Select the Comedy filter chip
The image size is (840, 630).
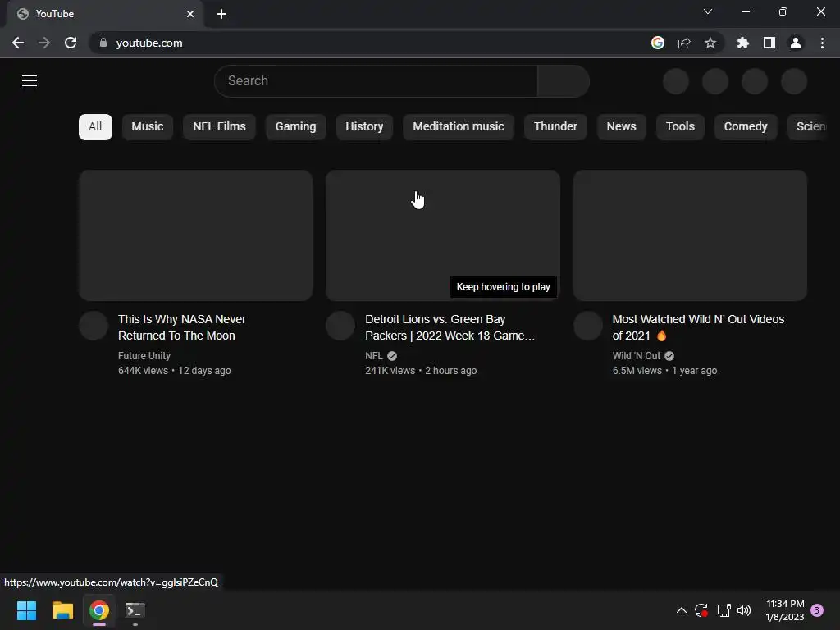tap(746, 127)
